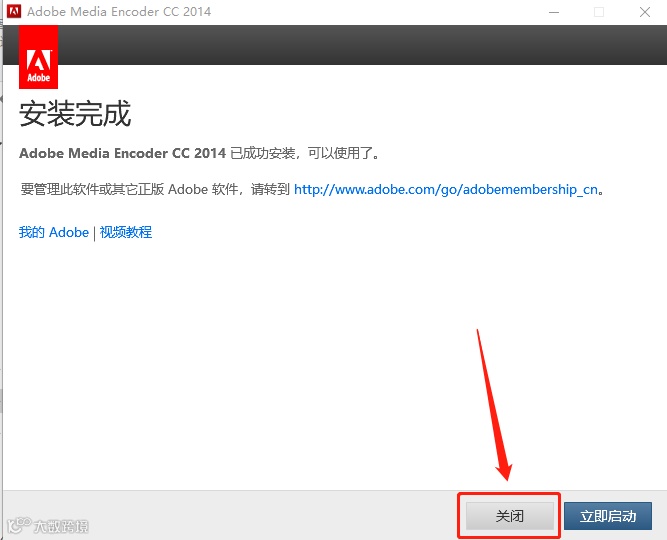Screen dimensions: 667x540
Task: Minimize the Media Encoder installer window
Action: pos(554,12)
